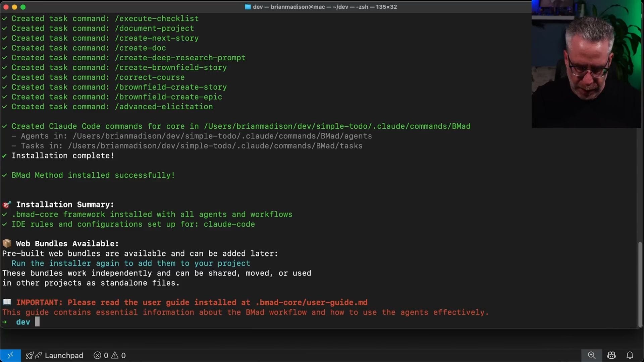Open the warnings triangle indicator

coord(119,355)
